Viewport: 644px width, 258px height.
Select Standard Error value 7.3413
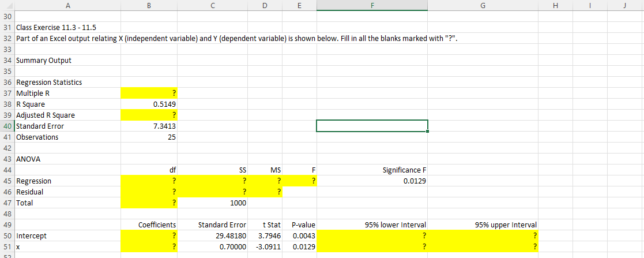(149, 126)
